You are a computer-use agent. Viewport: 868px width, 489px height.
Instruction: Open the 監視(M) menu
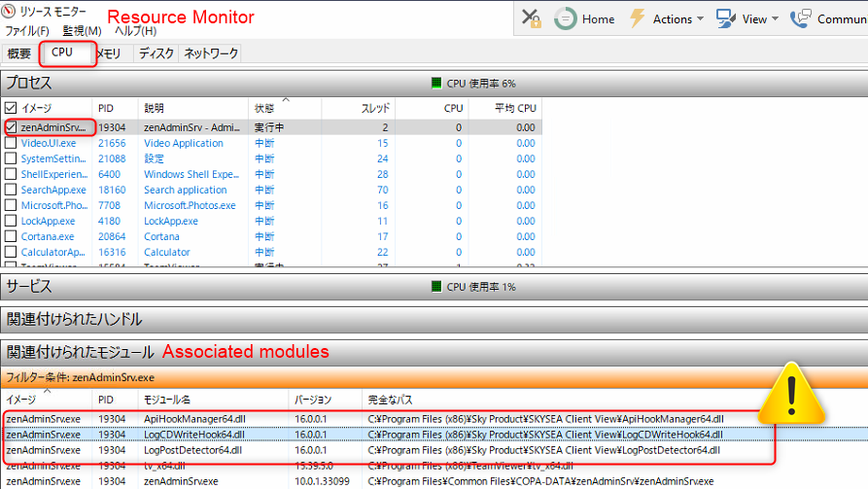(82, 31)
